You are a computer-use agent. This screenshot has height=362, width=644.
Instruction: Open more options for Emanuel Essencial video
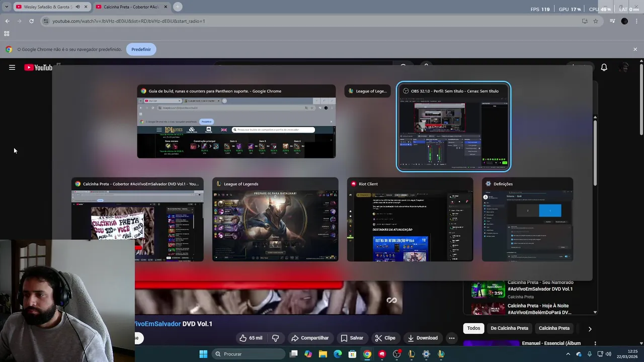tap(595, 343)
